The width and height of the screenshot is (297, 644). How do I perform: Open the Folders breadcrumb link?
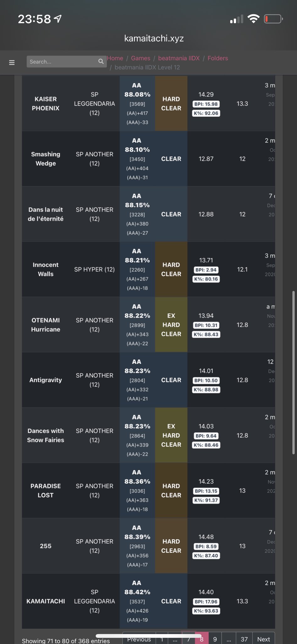(x=218, y=58)
